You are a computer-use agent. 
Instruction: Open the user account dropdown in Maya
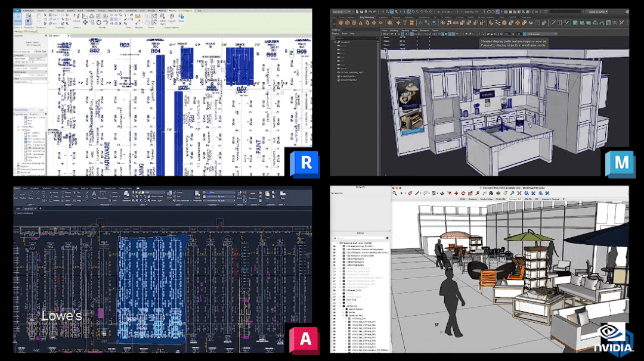tap(597, 12)
